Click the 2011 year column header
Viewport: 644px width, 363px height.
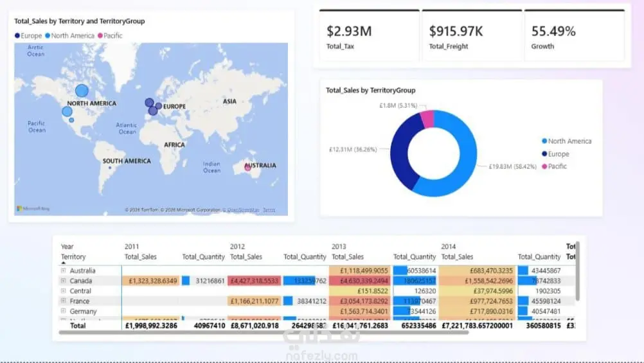pyautogui.click(x=132, y=246)
